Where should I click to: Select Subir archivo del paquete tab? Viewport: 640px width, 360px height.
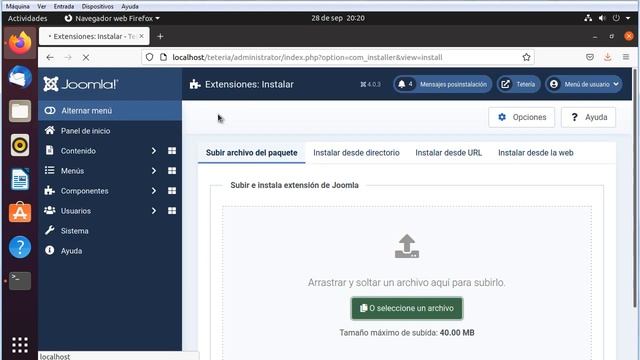pyautogui.click(x=251, y=153)
